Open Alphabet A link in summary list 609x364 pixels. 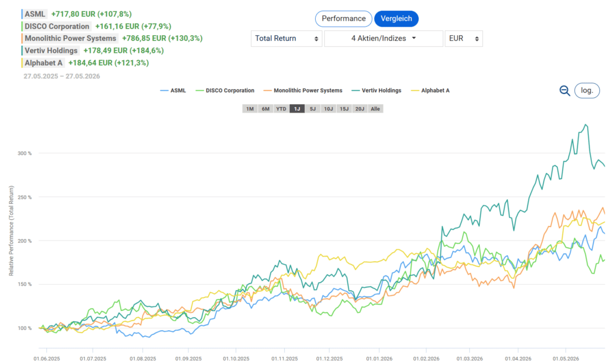(43, 63)
